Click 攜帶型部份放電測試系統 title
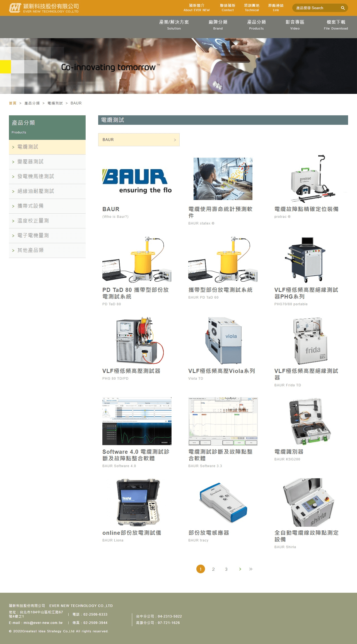Screen dimensions: 357x644 pyautogui.click(x=220, y=290)
